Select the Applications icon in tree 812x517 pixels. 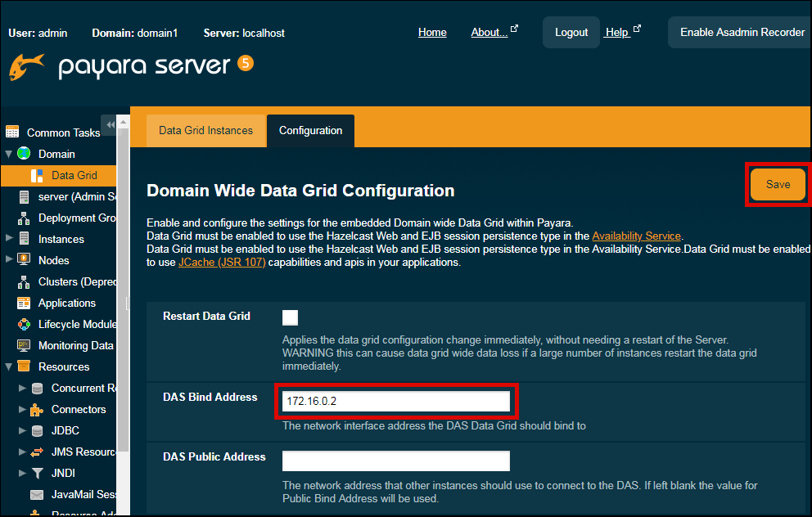click(x=24, y=303)
